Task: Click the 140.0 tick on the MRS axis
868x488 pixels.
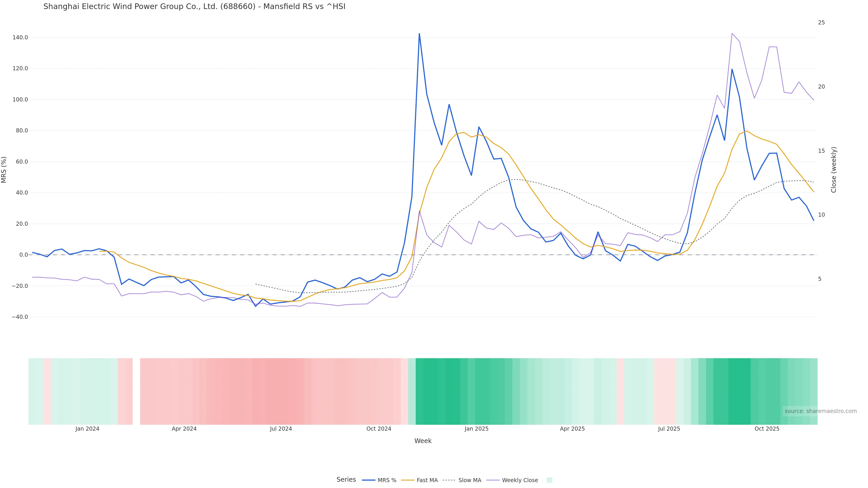Action: pyautogui.click(x=20, y=37)
